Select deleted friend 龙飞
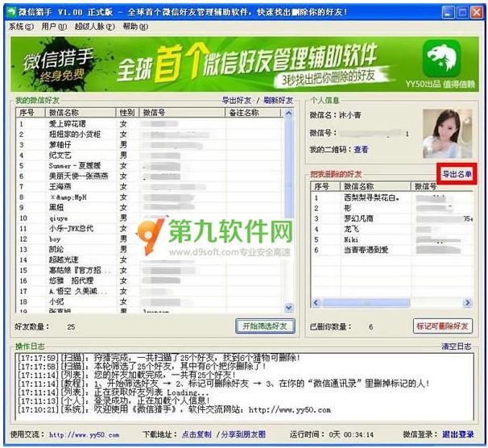488x448 pixels. (392, 229)
